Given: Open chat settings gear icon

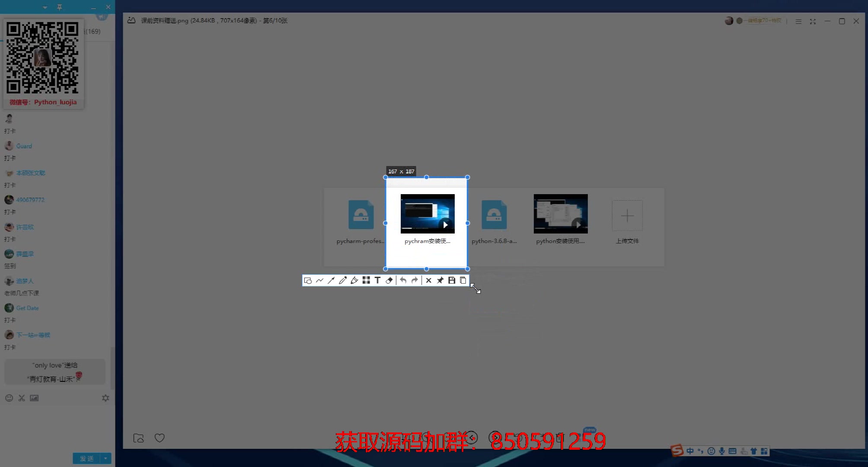Looking at the screenshot, I should [x=105, y=398].
